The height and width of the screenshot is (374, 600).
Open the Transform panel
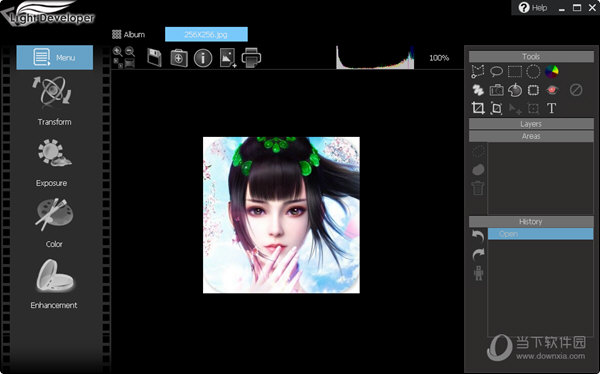pos(54,101)
